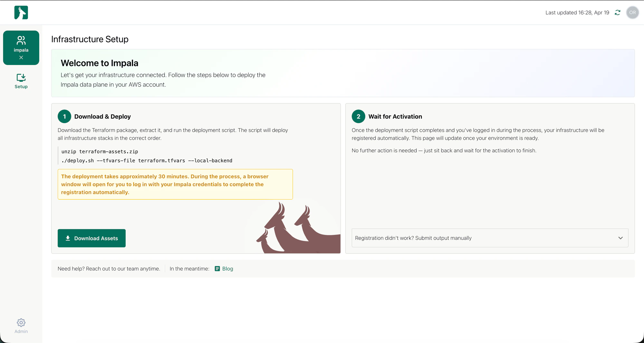The height and width of the screenshot is (343, 644).
Task: Click the unzip terraform-assets.zip command
Action: (x=100, y=151)
